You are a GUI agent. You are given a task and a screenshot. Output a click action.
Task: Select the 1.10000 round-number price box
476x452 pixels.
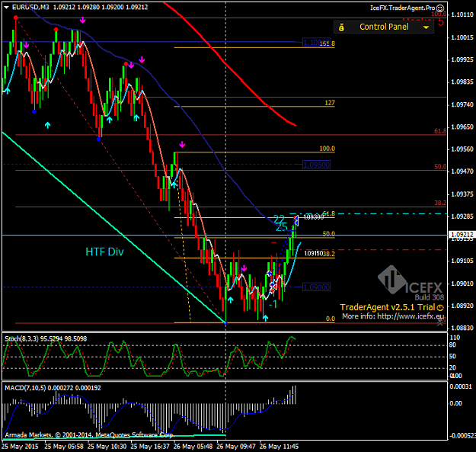point(316,42)
